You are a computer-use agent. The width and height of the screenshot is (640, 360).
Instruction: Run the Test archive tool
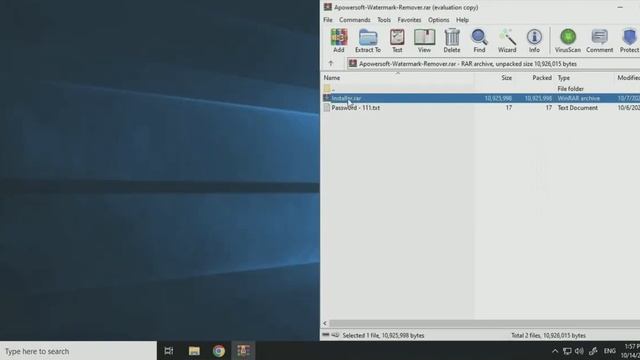pos(397,40)
